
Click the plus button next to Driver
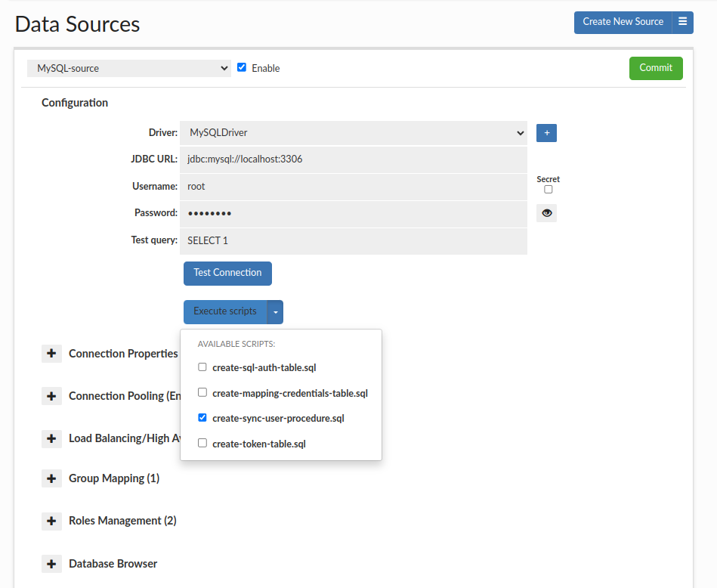(546, 133)
